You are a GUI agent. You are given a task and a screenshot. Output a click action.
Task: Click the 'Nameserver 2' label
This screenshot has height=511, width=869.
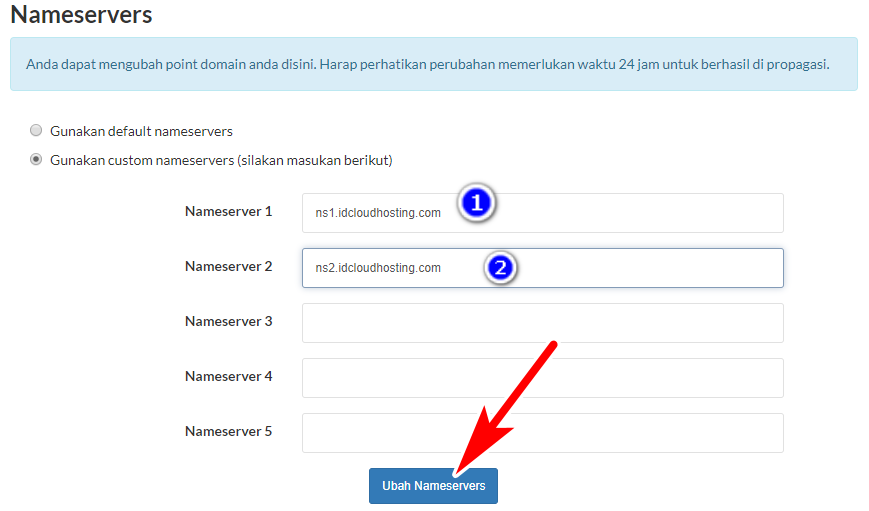228,266
